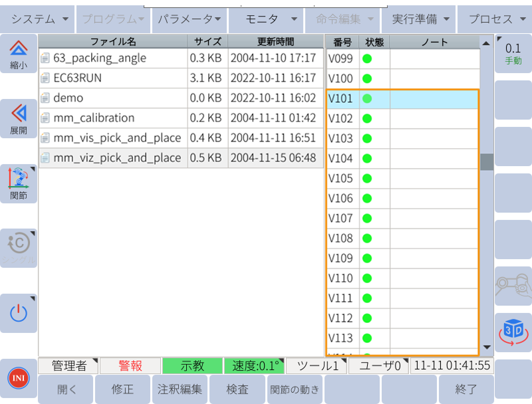
Task: Sort by 更新時間 column header
Action: click(x=275, y=42)
